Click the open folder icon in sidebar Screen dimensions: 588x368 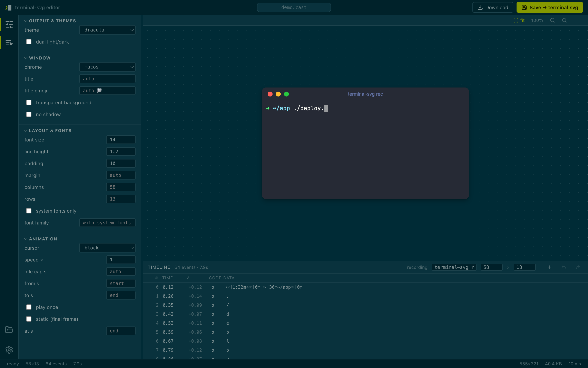pos(9,330)
